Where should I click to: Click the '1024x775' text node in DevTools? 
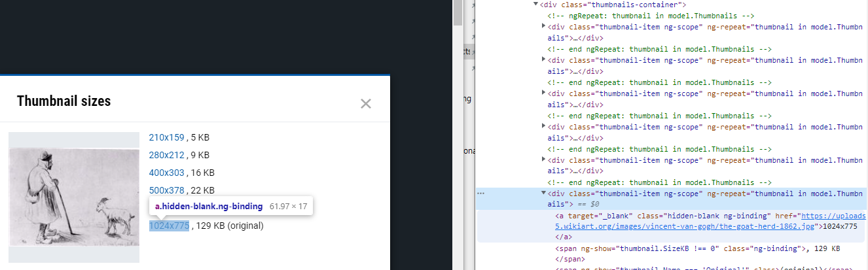pyautogui.click(x=841, y=226)
